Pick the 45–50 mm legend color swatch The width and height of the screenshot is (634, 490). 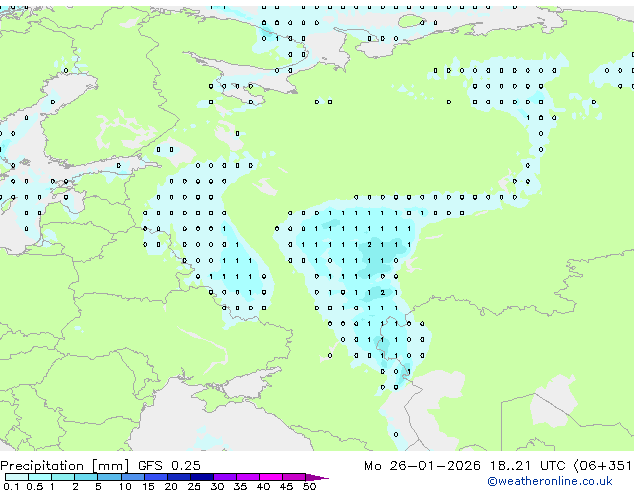tap(294, 477)
